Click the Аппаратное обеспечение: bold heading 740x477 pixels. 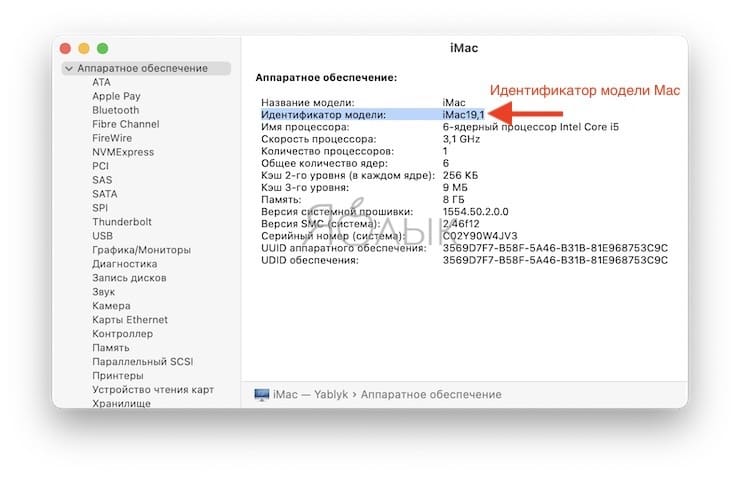[x=326, y=77]
